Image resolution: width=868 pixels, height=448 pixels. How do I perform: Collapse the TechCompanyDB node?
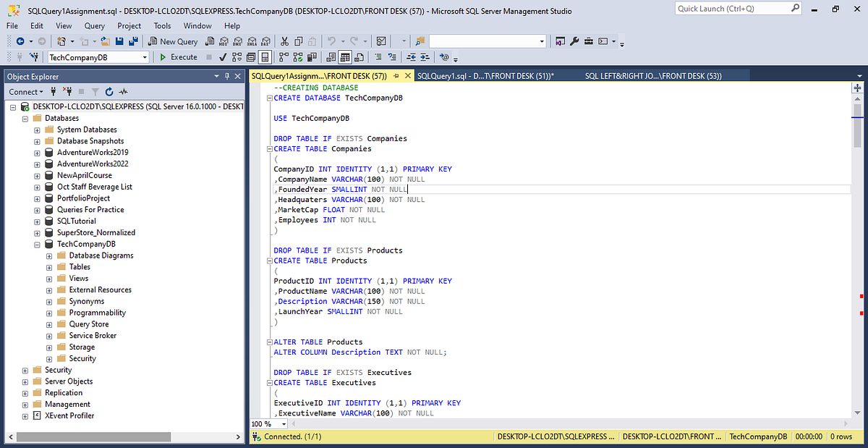tap(37, 244)
